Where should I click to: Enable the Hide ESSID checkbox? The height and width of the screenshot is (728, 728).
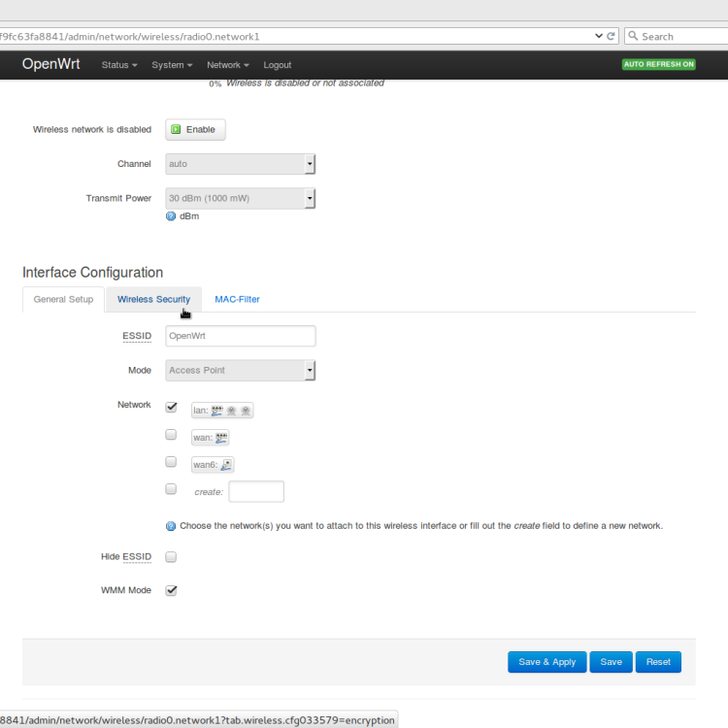[x=171, y=557]
